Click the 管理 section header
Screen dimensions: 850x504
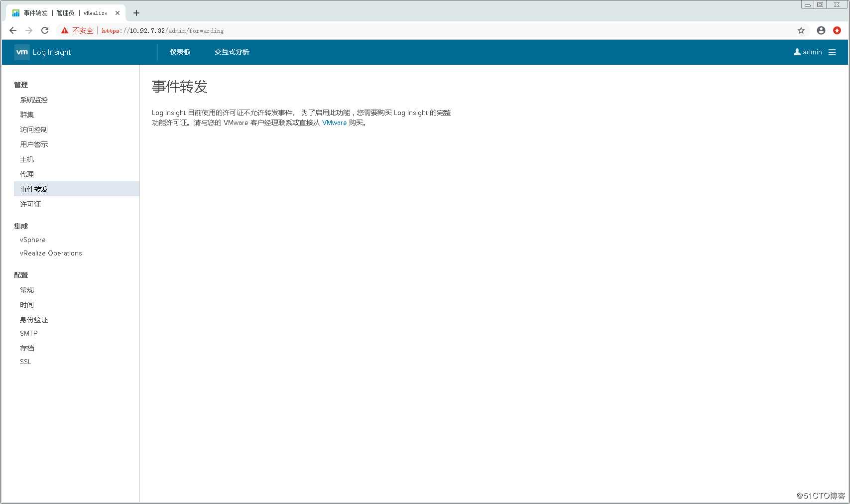[x=21, y=85]
